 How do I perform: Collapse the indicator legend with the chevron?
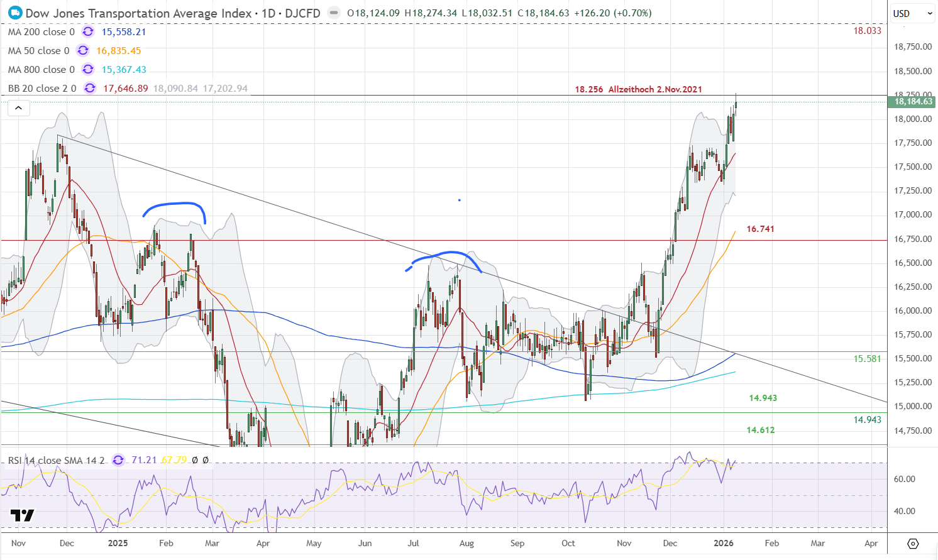pyautogui.click(x=18, y=108)
